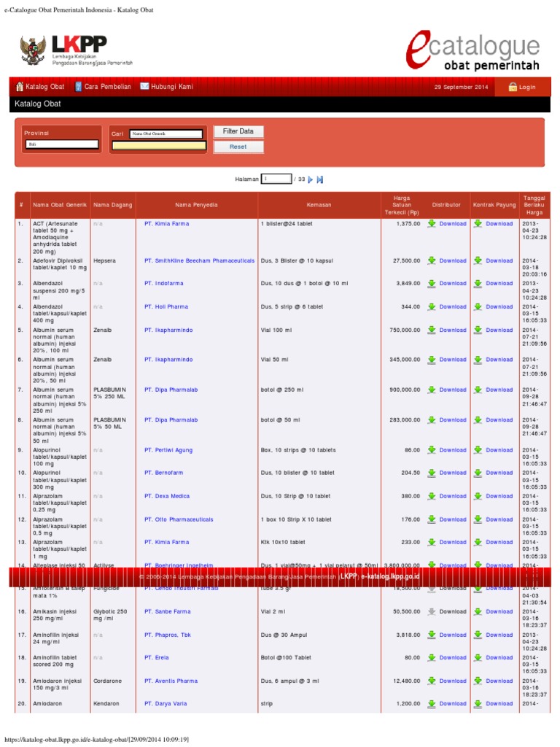
Task: Open PT. Aventis Pharma provider link
Action: tap(171, 681)
